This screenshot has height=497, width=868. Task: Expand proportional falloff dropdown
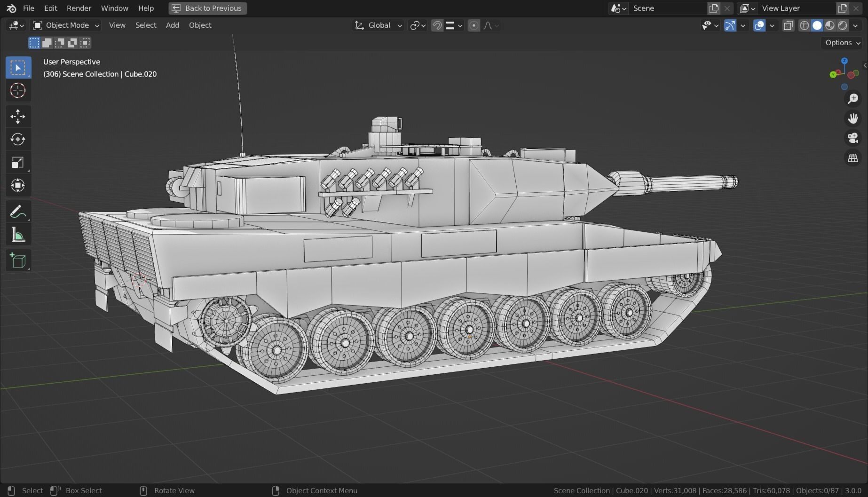(491, 25)
